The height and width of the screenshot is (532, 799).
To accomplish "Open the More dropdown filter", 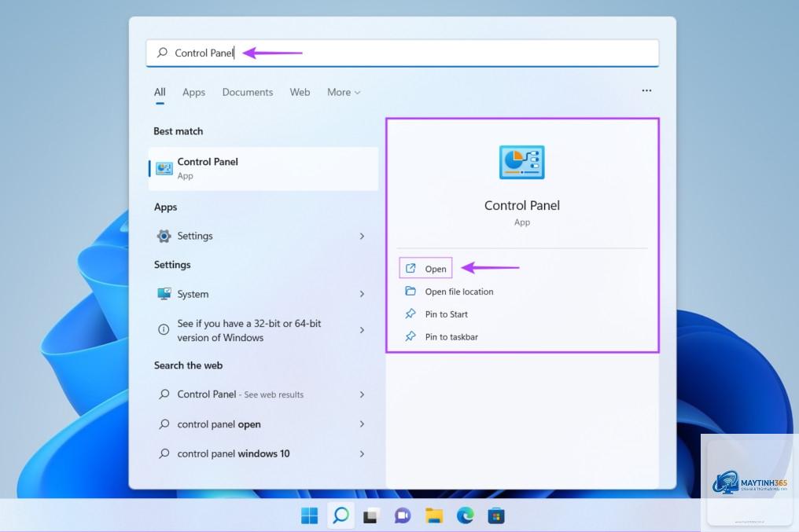I will tap(344, 92).
